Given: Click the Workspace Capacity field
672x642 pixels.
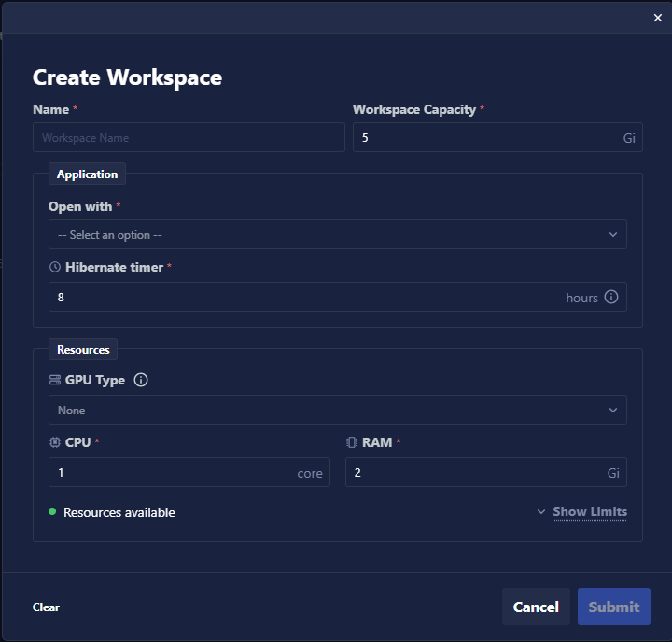Looking at the screenshot, I should click(497, 137).
